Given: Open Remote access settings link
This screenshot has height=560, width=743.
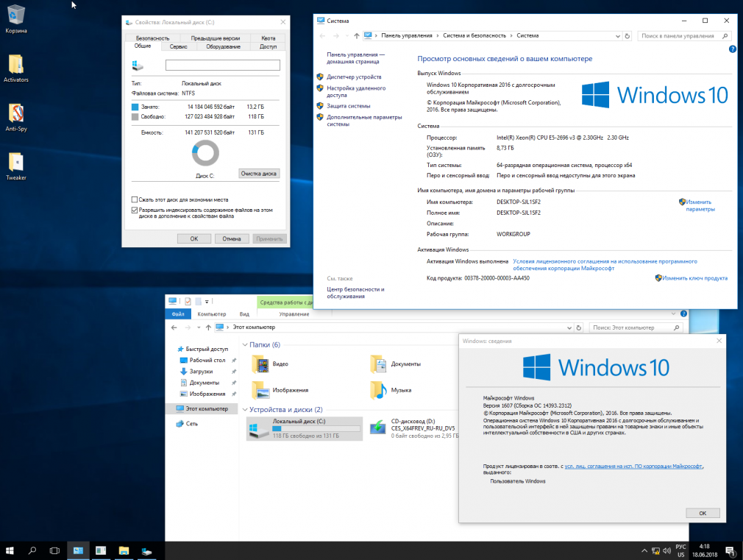Looking at the screenshot, I should click(x=356, y=91).
